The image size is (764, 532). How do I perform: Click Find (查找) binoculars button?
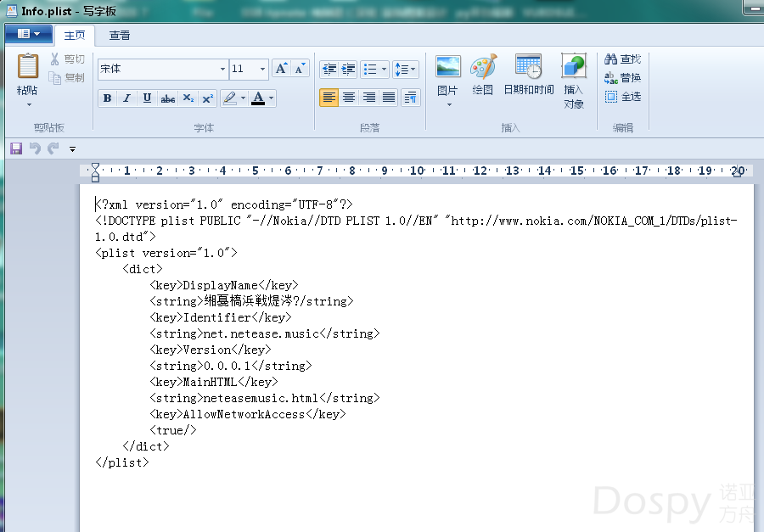coord(623,59)
